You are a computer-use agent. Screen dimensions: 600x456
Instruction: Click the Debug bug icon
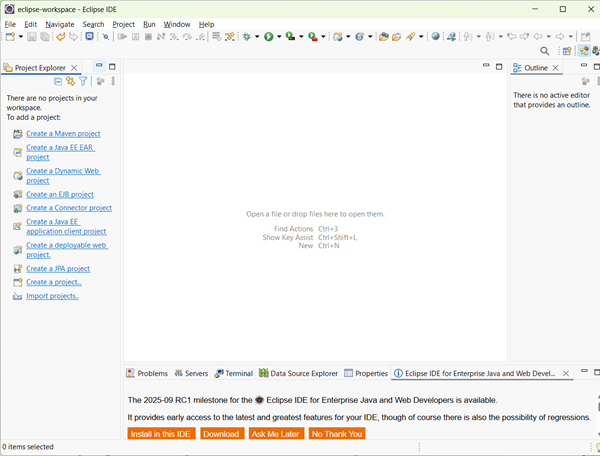(247, 37)
